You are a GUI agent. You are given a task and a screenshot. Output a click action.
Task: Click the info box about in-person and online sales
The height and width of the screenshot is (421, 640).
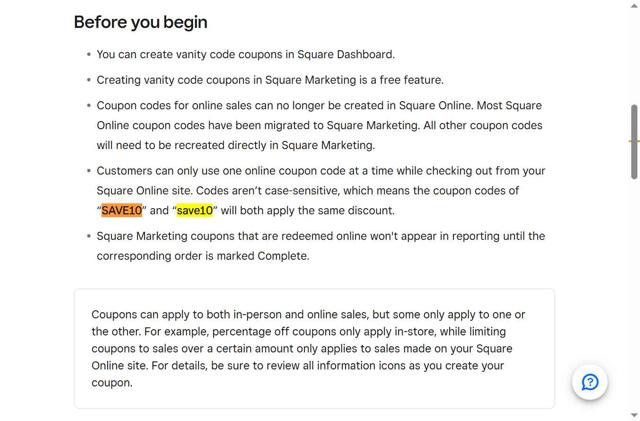(314, 348)
